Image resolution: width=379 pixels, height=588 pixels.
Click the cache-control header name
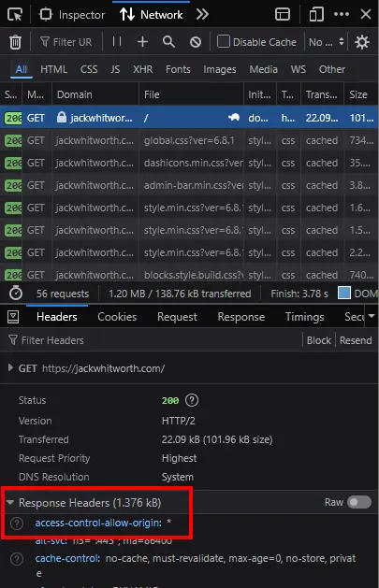click(x=67, y=558)
